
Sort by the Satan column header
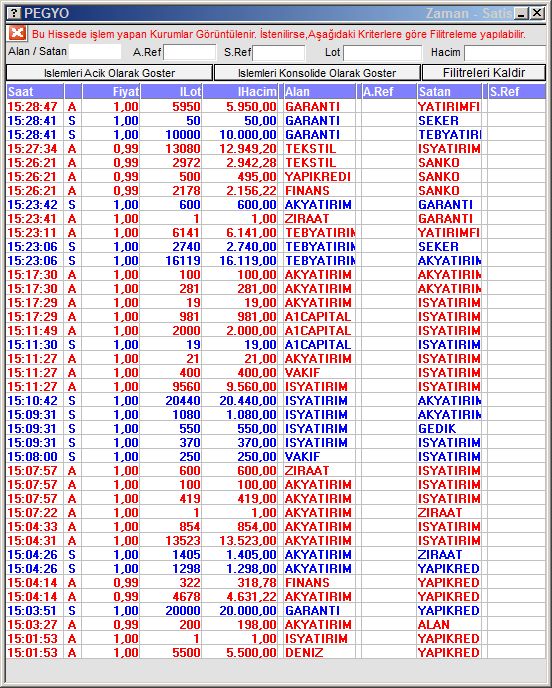449,92
